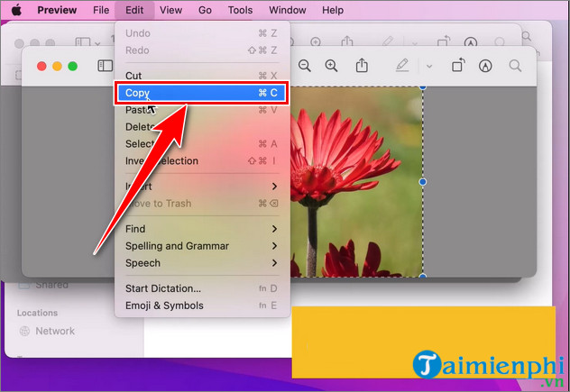Toggle the sidebar in the front Preview window

point(105,66)
